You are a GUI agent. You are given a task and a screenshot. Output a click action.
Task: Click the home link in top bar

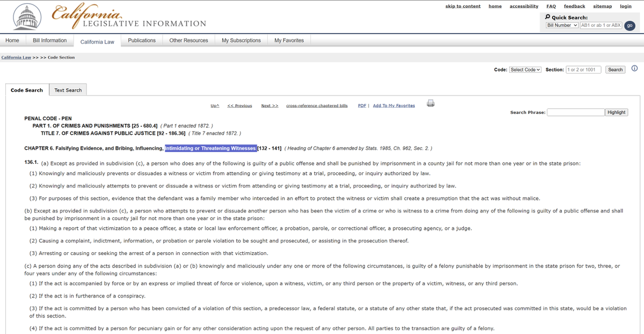(495, 6)
